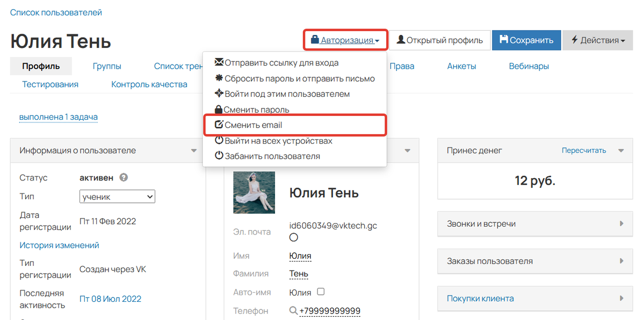Click the crosshair icon beside 'Войти под этим пользователем'
644x320 pixels.
tap(218, 93)
